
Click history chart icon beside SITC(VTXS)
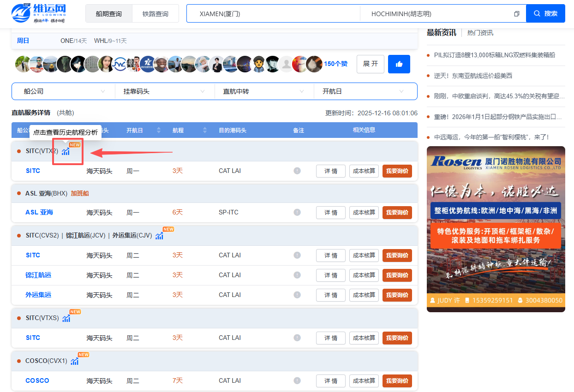(66, 318)
